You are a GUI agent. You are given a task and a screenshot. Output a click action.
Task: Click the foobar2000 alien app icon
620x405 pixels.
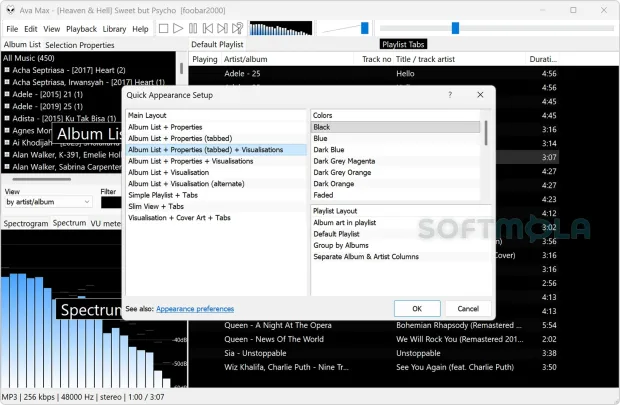coord(10,10)
